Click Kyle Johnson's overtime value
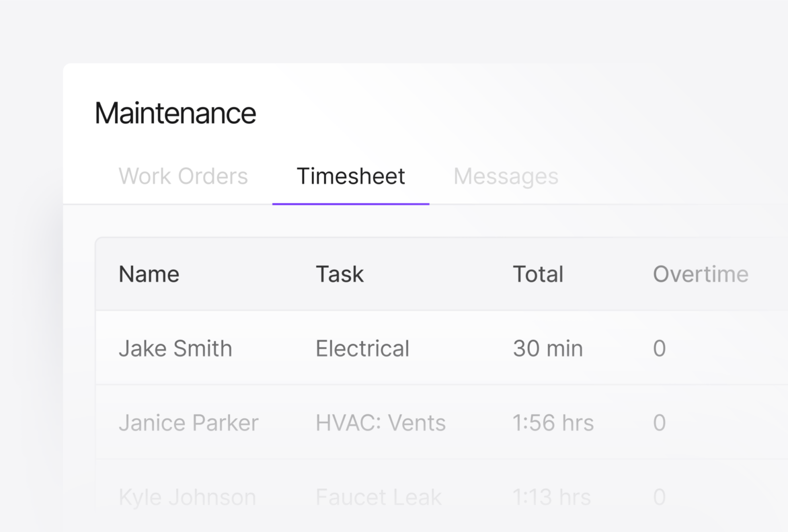The height and width of the screenshot is (532, 788). (659, 497)
